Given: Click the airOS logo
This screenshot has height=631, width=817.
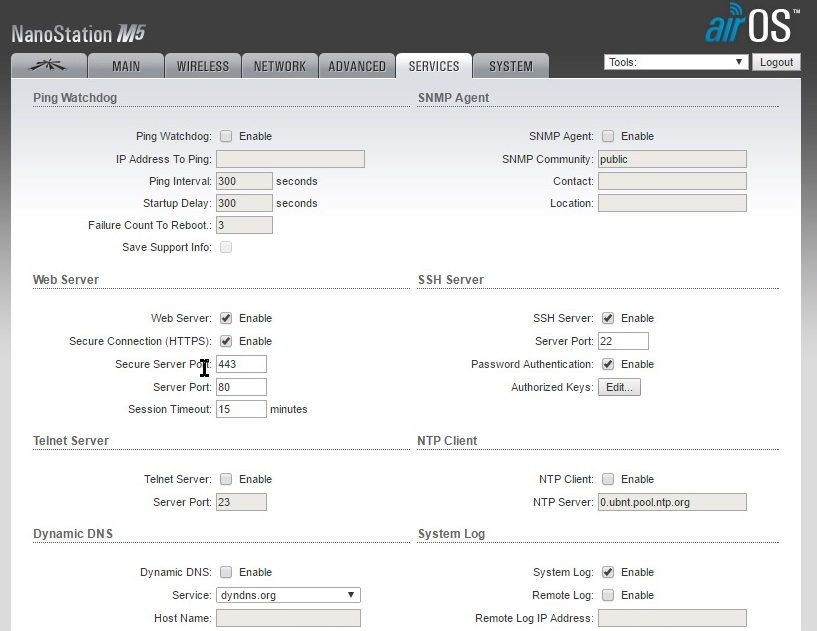Looking at the screenshot, I should pyautogui.click(x=751, y=24).
